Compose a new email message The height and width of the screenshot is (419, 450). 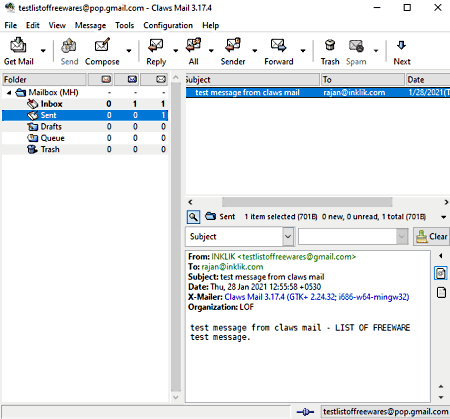102,51
